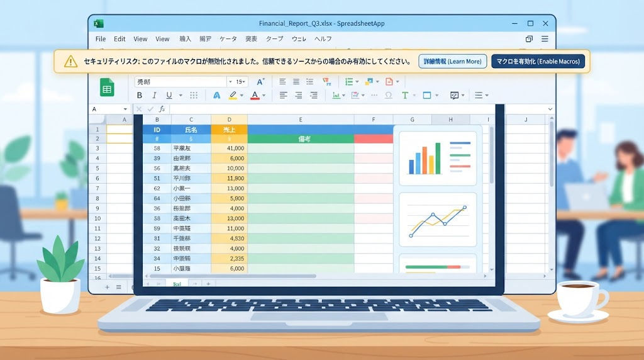
Task: Expand the formula bar chevron
Action: coord(550,109)
